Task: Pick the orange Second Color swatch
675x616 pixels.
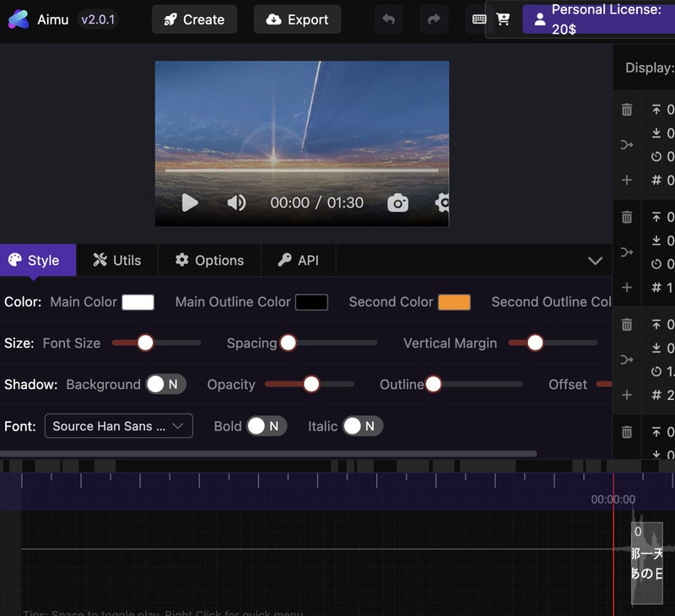Action: pos(454,302)
